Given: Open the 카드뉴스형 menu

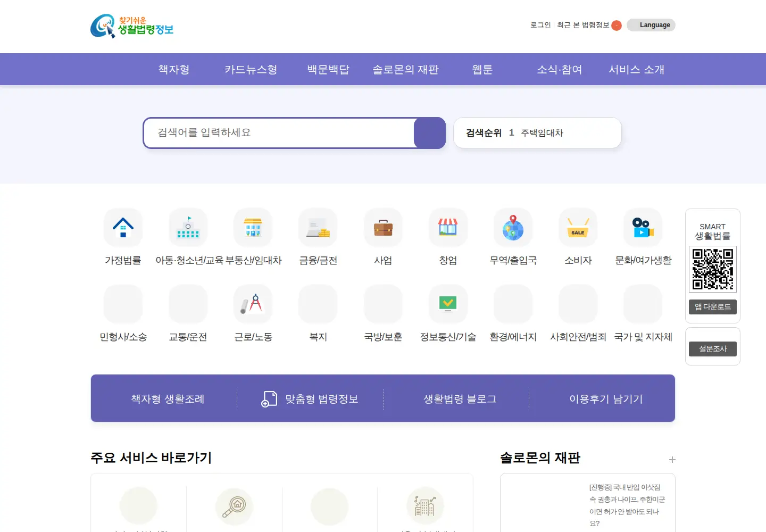Looking at the screenshot, I should click(251, 69).
